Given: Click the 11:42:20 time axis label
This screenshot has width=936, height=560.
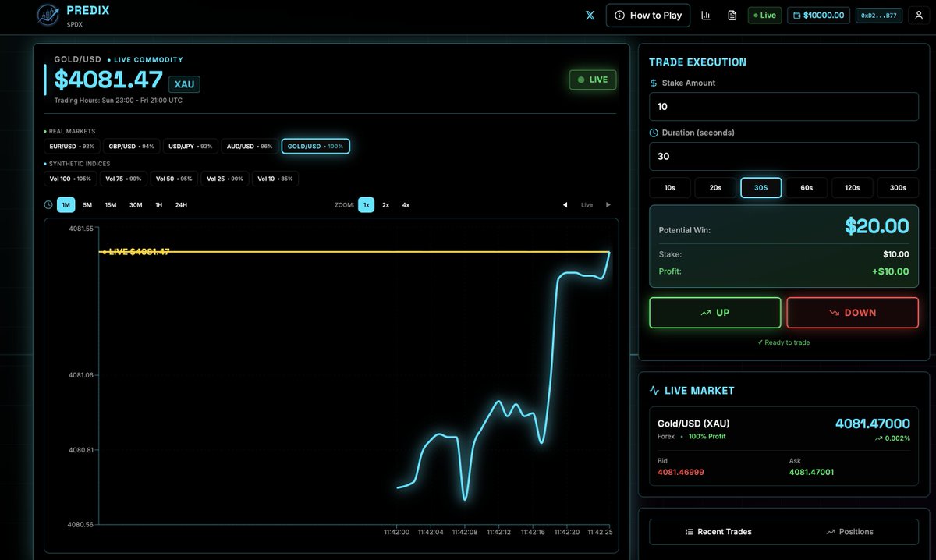Looking at the screenshot, I should (566, 533).
